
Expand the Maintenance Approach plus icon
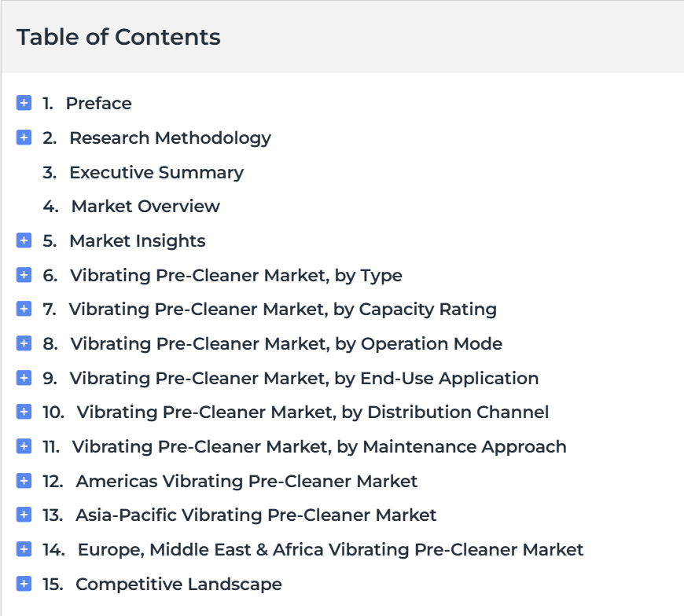[24, 446]
